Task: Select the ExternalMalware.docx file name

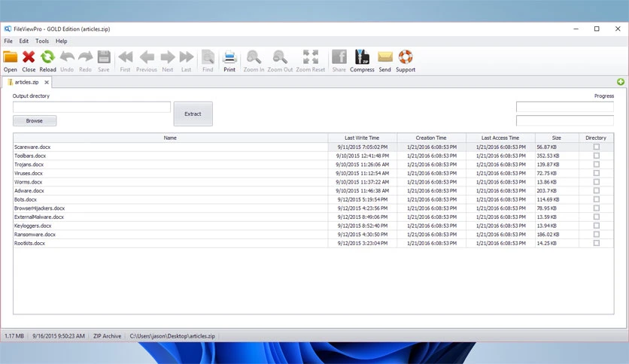Action: 39,217
